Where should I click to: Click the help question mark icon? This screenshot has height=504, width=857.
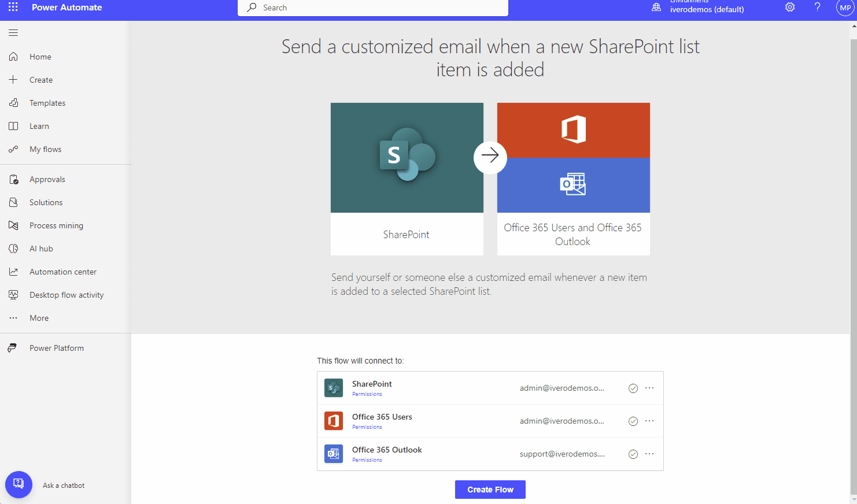click(x=817, y=8)
